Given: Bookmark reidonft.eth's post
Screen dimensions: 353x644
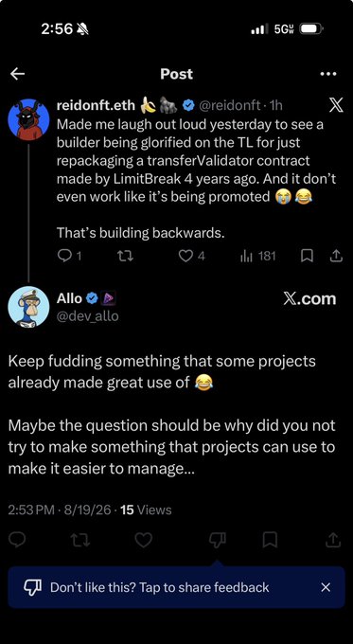Looking at the screenshot, I should 307,257.
